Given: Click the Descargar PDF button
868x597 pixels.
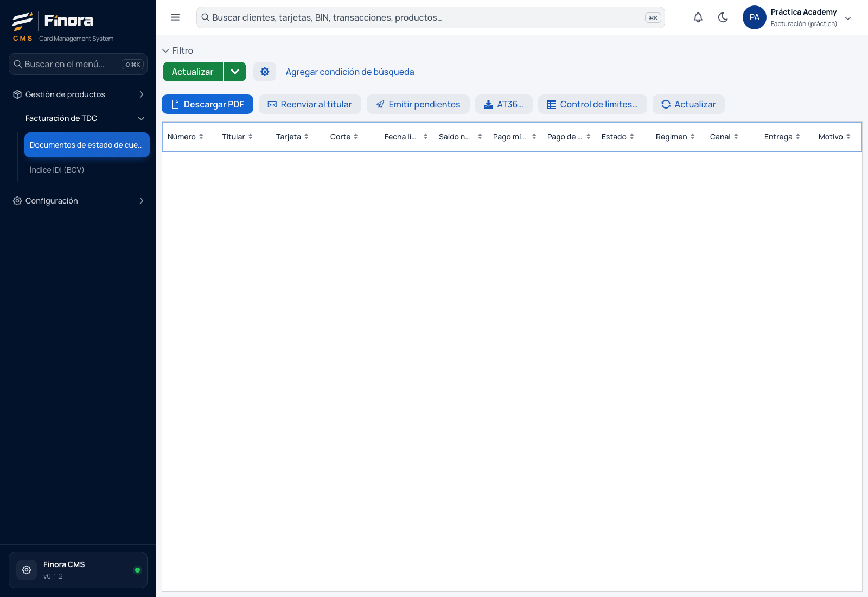Looking at the screenshot, I should (207, 104).
